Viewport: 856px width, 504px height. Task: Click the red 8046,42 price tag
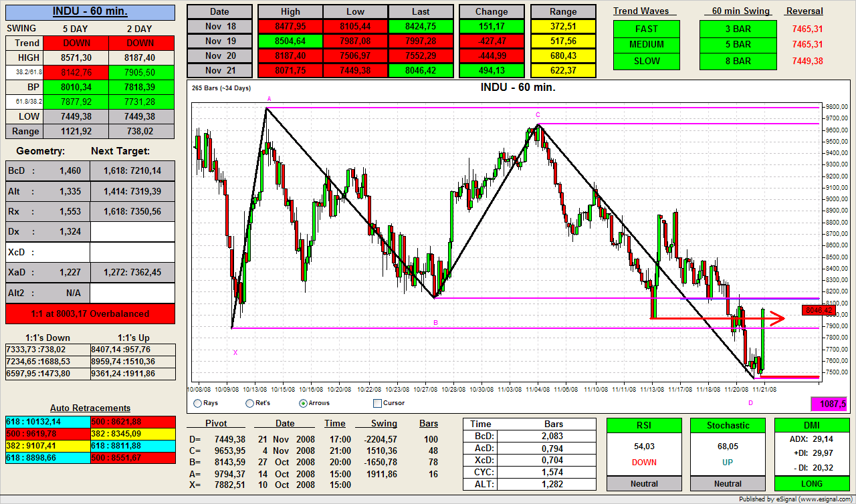pos(819,310)
